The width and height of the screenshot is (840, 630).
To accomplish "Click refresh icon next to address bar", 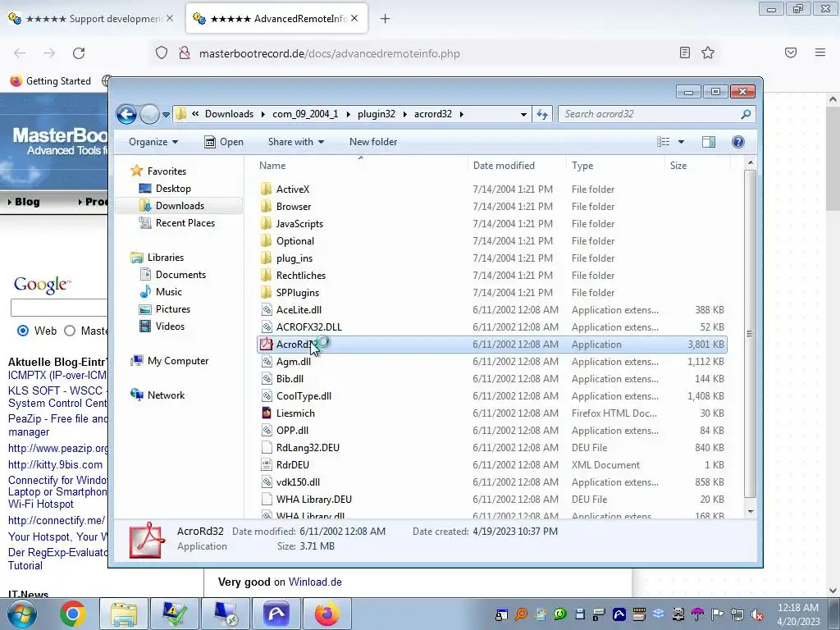I will pyautogui.click(x=542, y=114).
